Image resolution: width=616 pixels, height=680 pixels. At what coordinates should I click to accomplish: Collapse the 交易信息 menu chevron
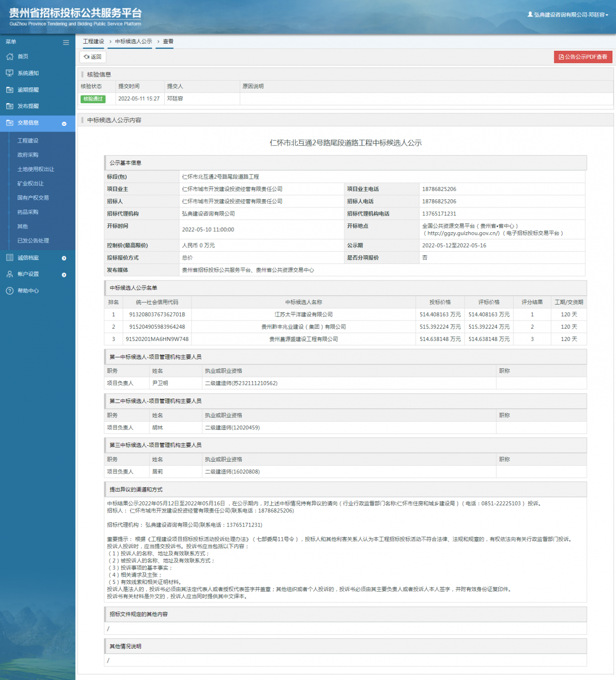tap(64, 124)
